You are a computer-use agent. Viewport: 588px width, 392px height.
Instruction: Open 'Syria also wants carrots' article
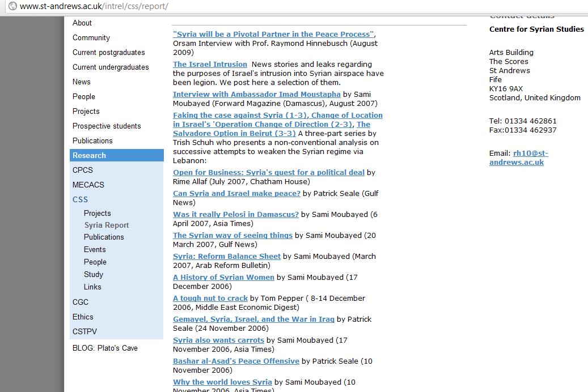coord(218,340)
